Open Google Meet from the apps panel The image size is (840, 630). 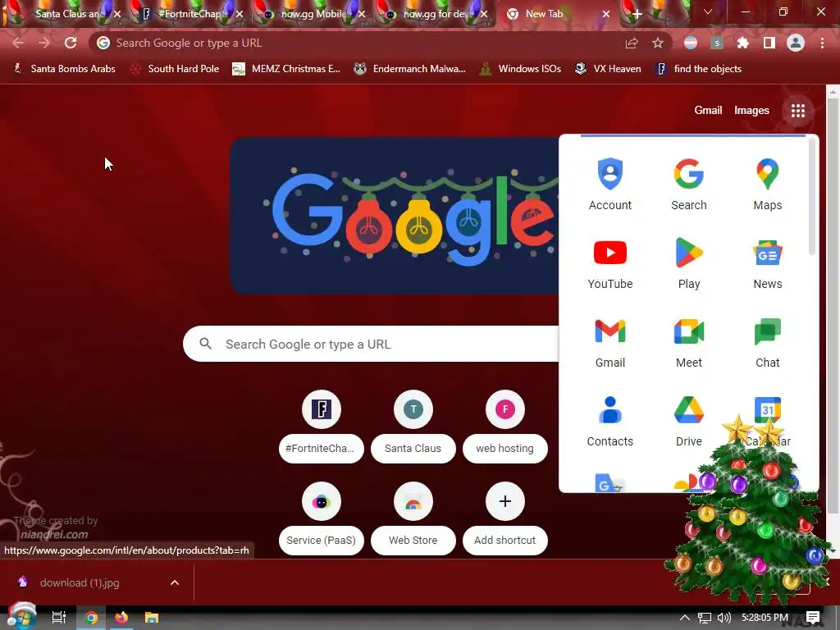tap(688, 341)
